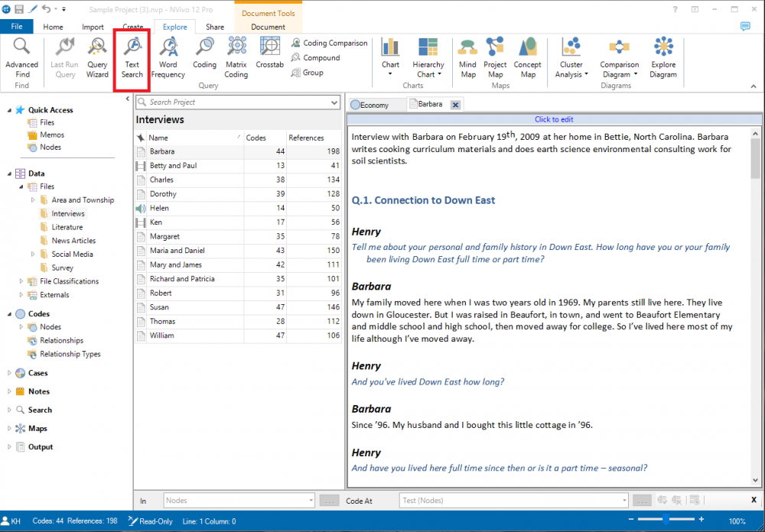Select the Maria and Daniel interview
This screenshot has width=765, height=532.
[x=238, y=251]
